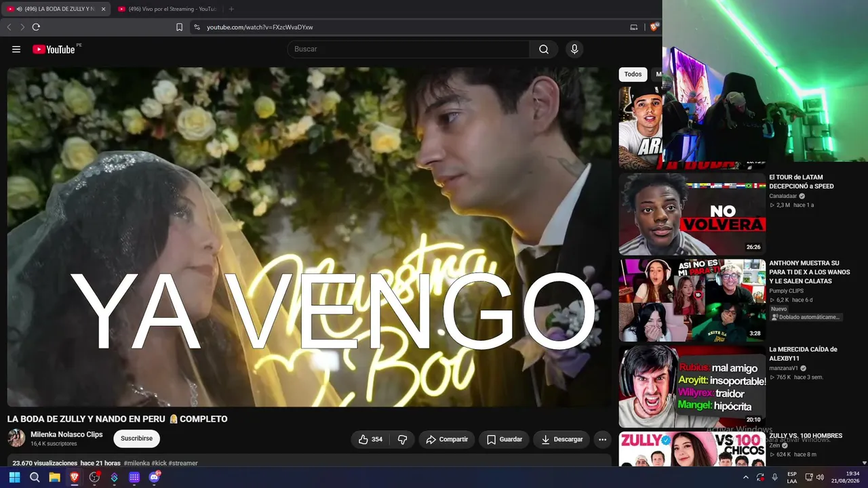Open Brave browser from the taskbar
The height and width of the screenshot is (488, 868).
pos(75,477)
